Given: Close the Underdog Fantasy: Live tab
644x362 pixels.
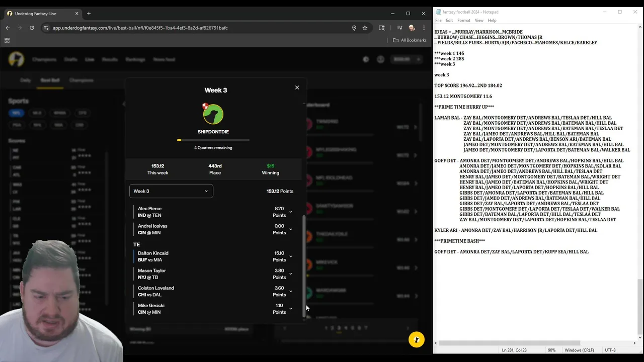Looking at the screenshot, I should 76,14.
